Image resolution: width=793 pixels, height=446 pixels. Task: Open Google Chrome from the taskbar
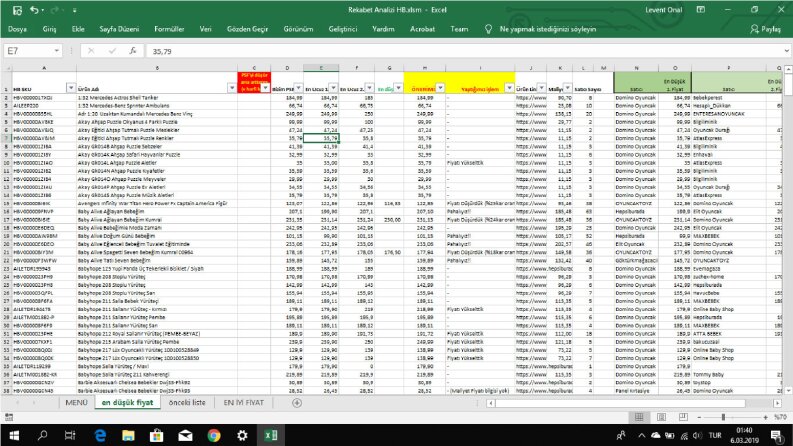click(x=214, y=435)
